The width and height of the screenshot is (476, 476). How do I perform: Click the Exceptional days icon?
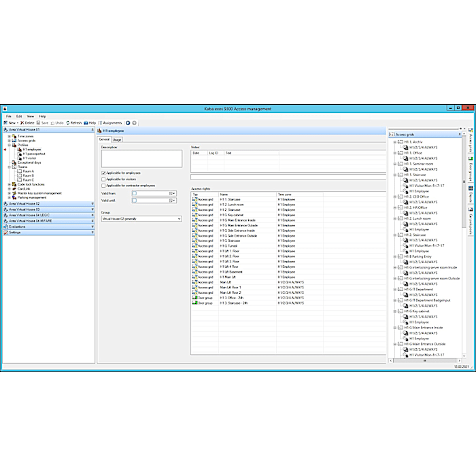tap(14, 163)
